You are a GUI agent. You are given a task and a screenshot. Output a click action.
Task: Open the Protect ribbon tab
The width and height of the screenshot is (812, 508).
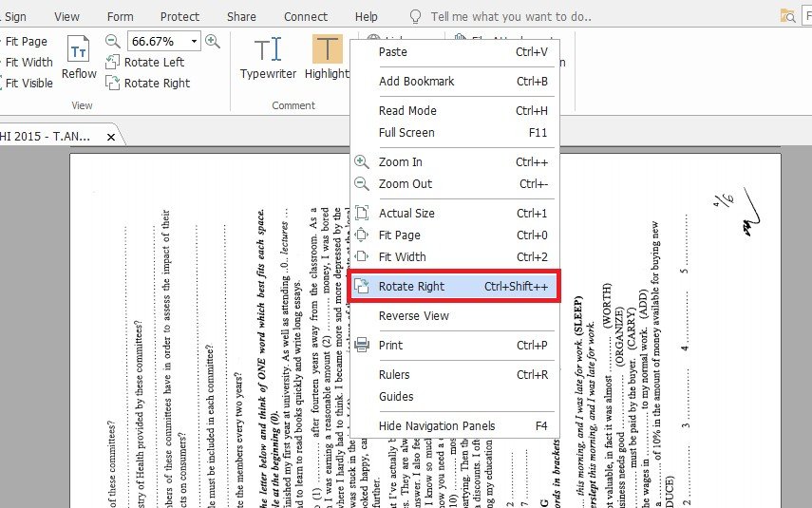[x=179, y=16]
